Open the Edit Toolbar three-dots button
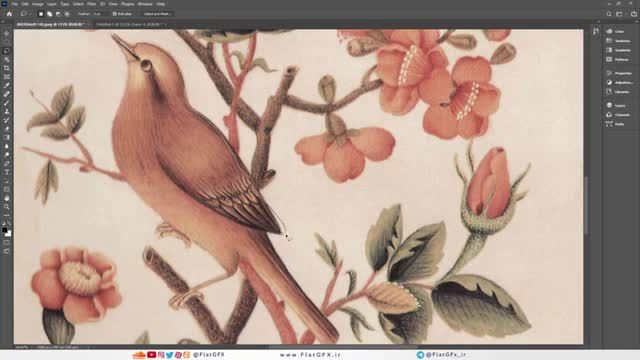 coord(7,215)
